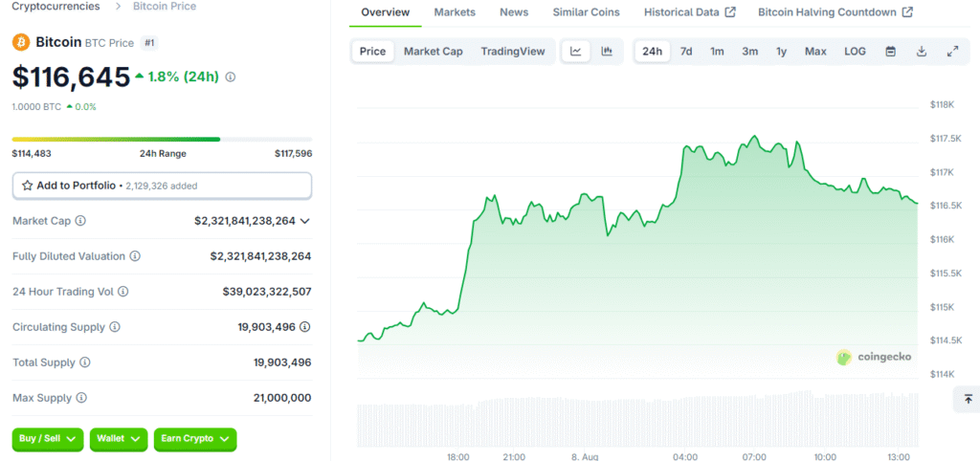
Task: Open the Cryptocurrencies breadcrumb link
Action: pyautogui.click(x=56, y=7)
